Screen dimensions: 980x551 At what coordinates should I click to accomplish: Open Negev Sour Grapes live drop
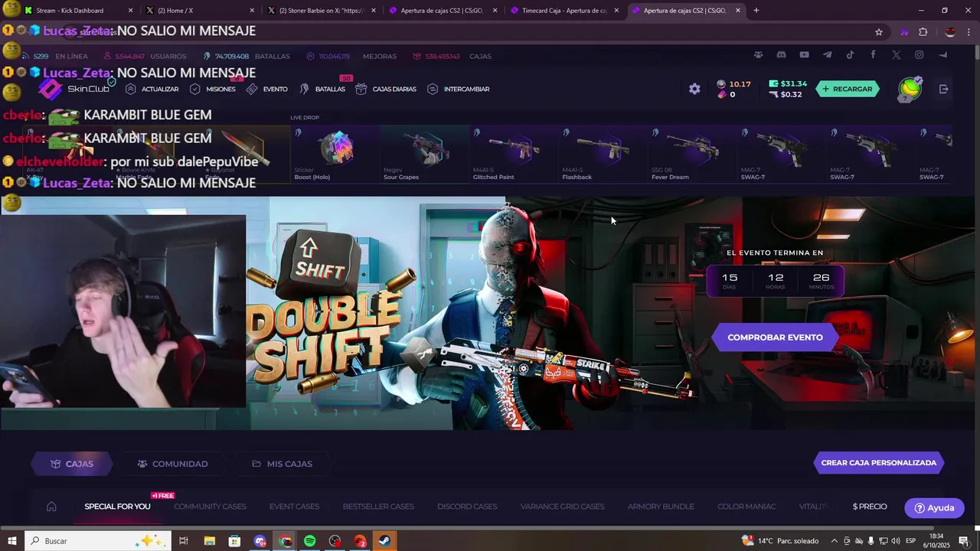click(x=425, y=154)
